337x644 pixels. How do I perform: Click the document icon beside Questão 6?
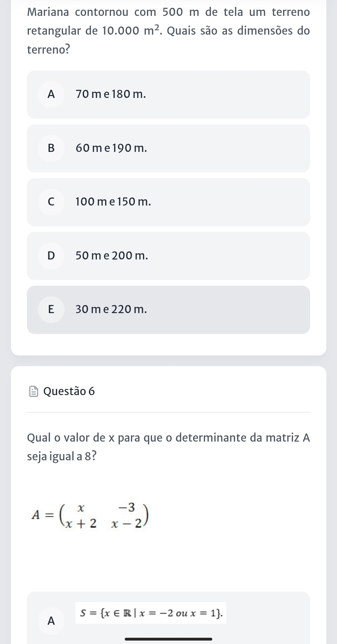[34, 392]
